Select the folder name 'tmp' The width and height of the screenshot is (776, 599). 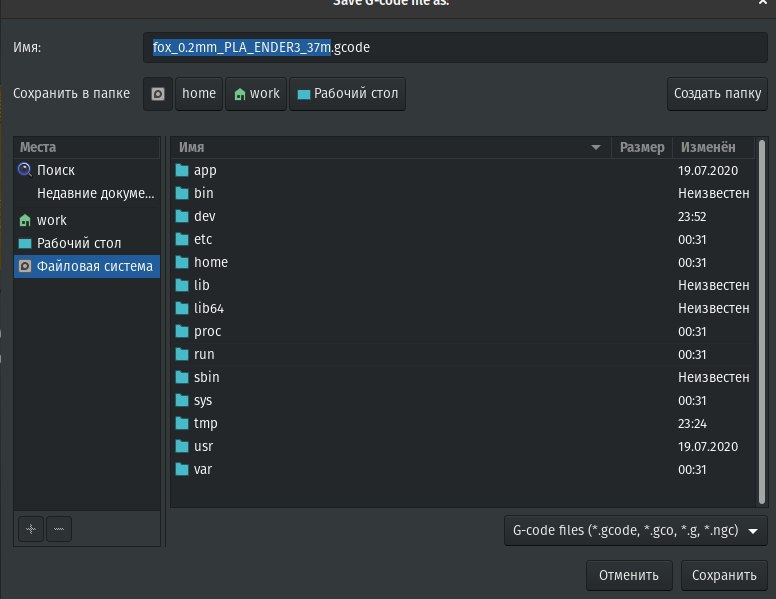[205, 424]
